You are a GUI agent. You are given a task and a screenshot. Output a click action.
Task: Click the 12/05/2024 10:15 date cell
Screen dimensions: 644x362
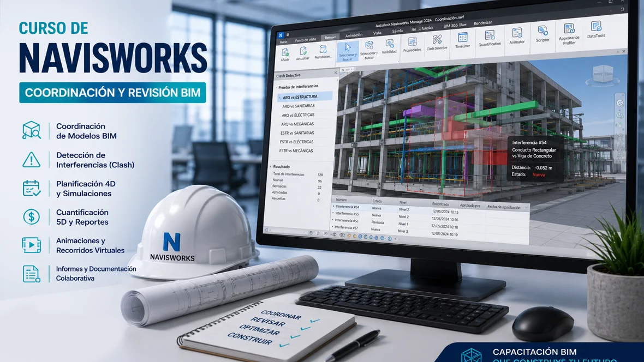(x=445, y=212)
